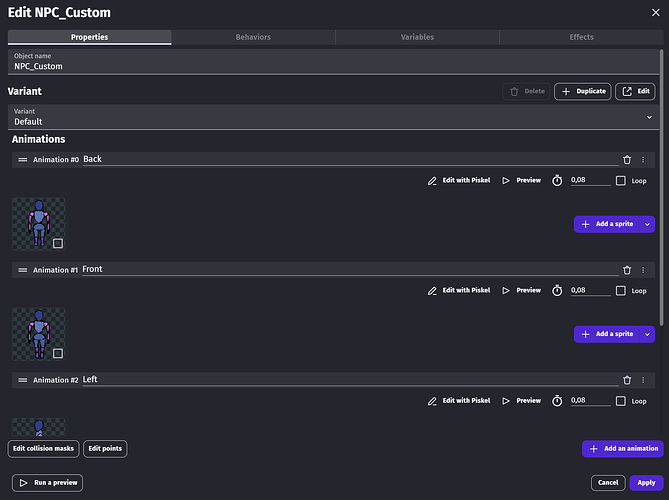Open Edit points
669x500 pixels.
click(x=105, y=449)
